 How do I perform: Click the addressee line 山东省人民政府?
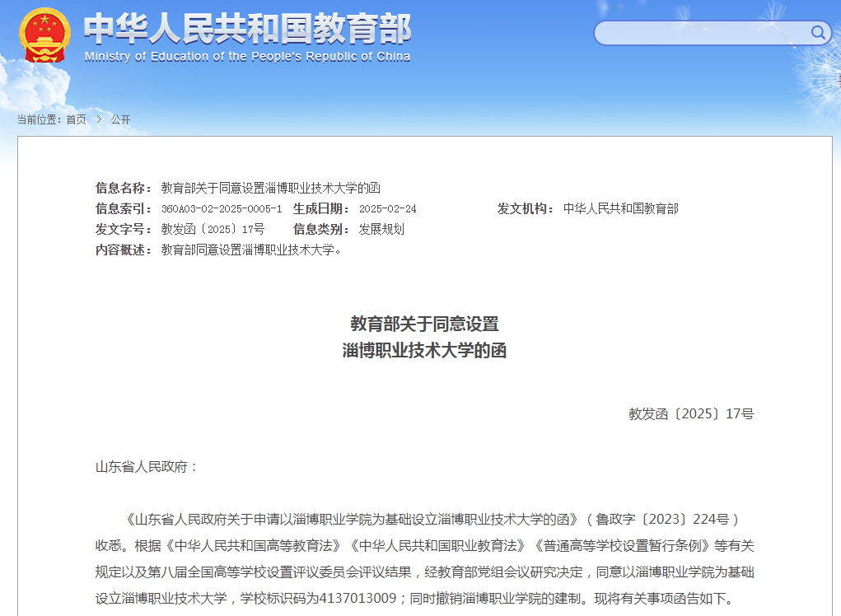point(147,467)
